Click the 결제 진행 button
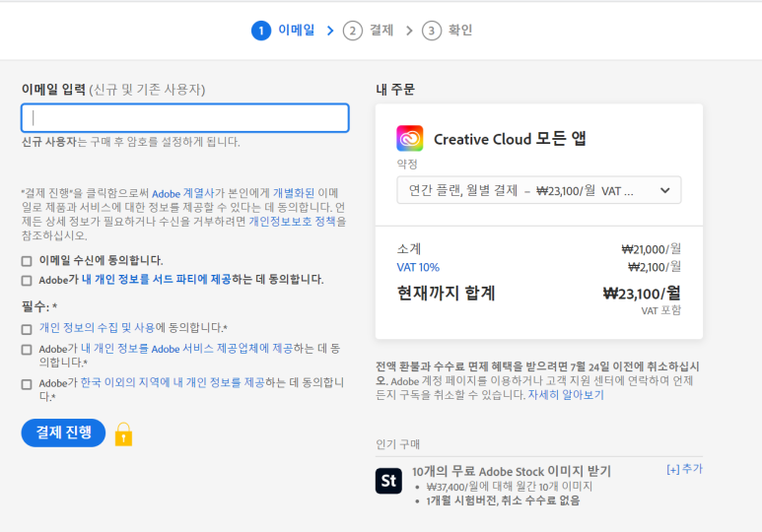The image size is (762, 532). click(63, 432)
